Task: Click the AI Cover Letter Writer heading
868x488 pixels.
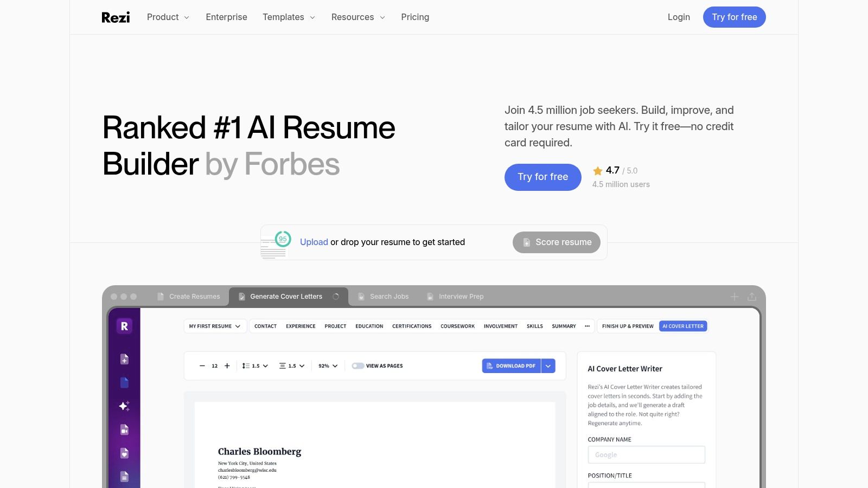Action: (625, 369)
